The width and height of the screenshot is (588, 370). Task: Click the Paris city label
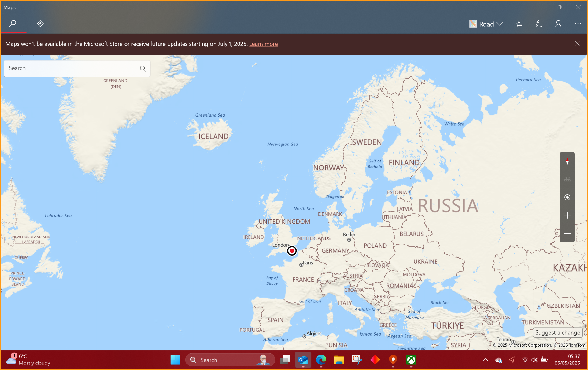point(308,263)
